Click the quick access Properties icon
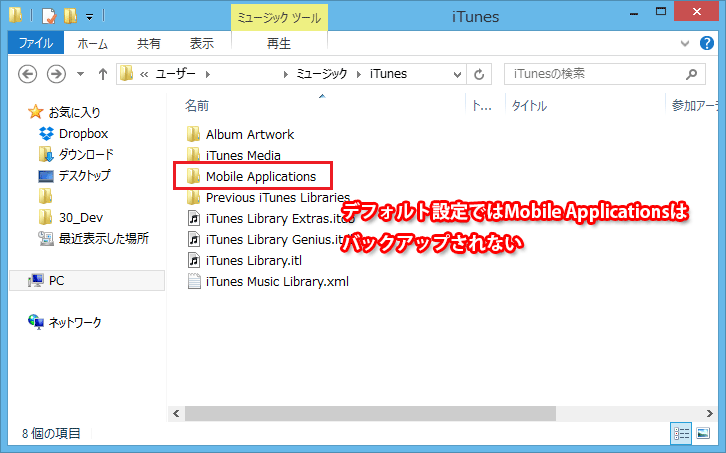Image resolution: width=726 pixels, height=453 pixels. [49, 16]
